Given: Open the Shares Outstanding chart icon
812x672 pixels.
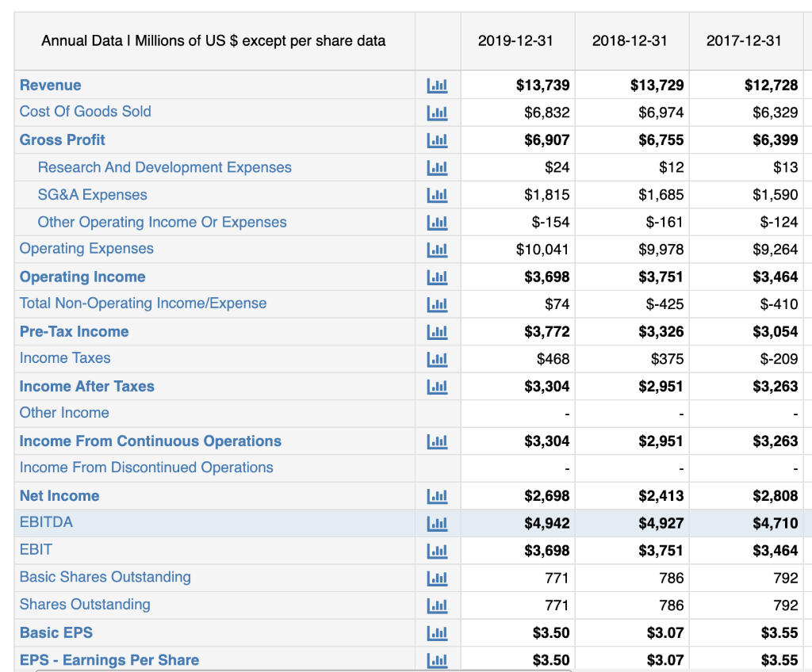Looking at the screenshot, I should (x=438, y=605).
